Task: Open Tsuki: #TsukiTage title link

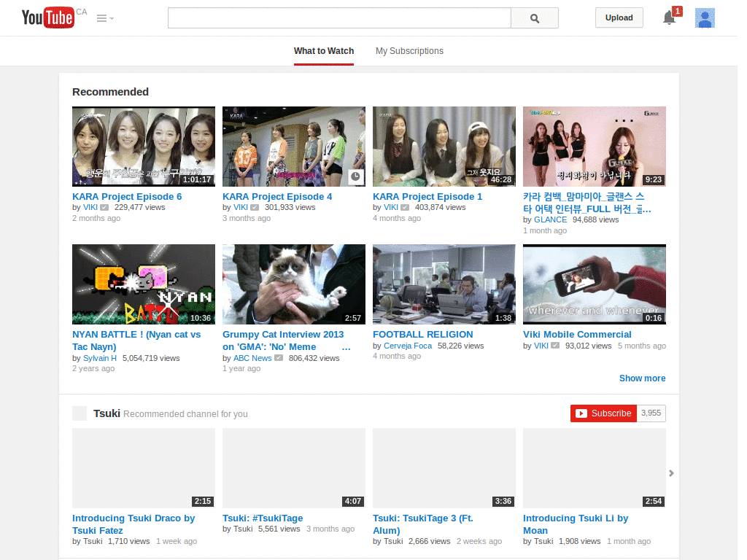Action: tap(263, 518)
